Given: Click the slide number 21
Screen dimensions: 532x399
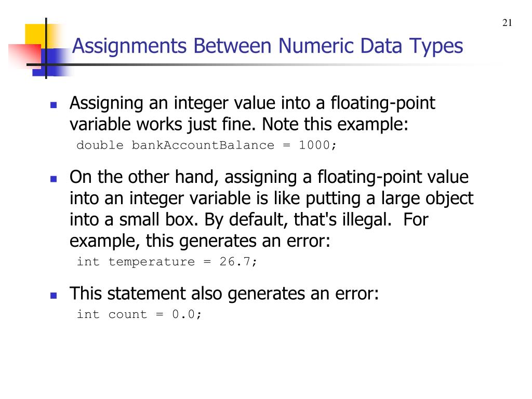Looking at the screenshot, I should coord(507,23).
